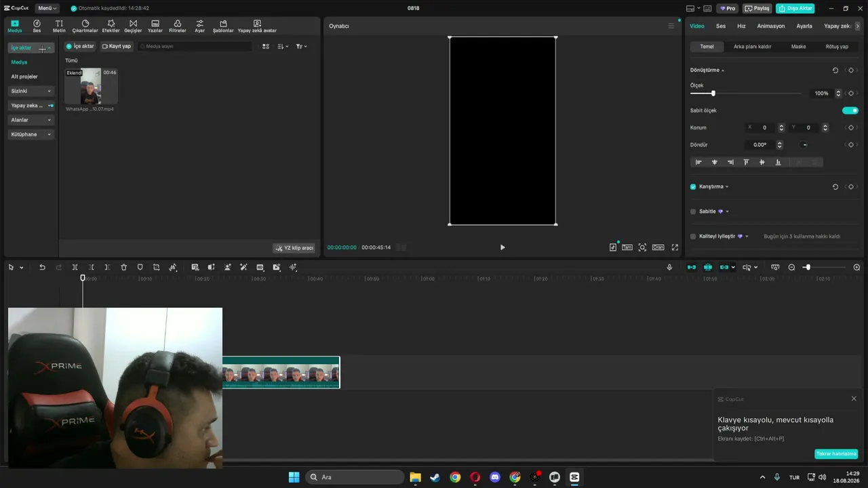
Task: Switch to the Ses properties tab
Action: click(x=721, y=26)
